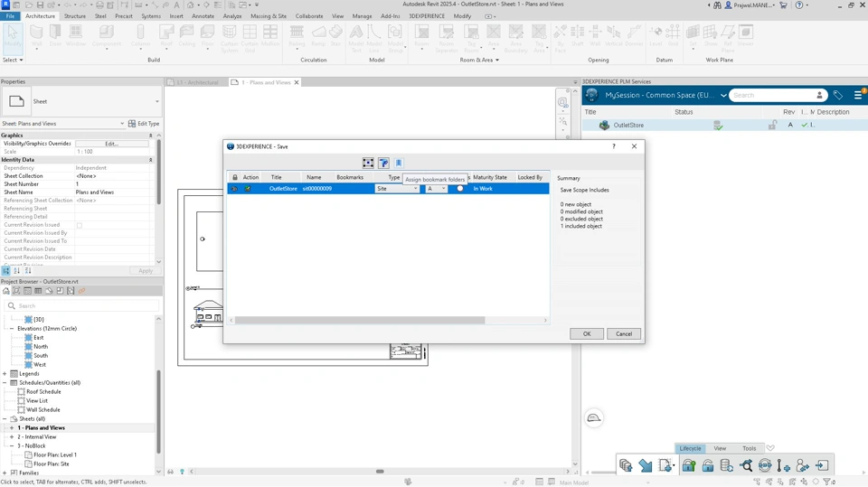Click Cancel in the Save dialog
The image size is (868, 487).
[624, 333]
